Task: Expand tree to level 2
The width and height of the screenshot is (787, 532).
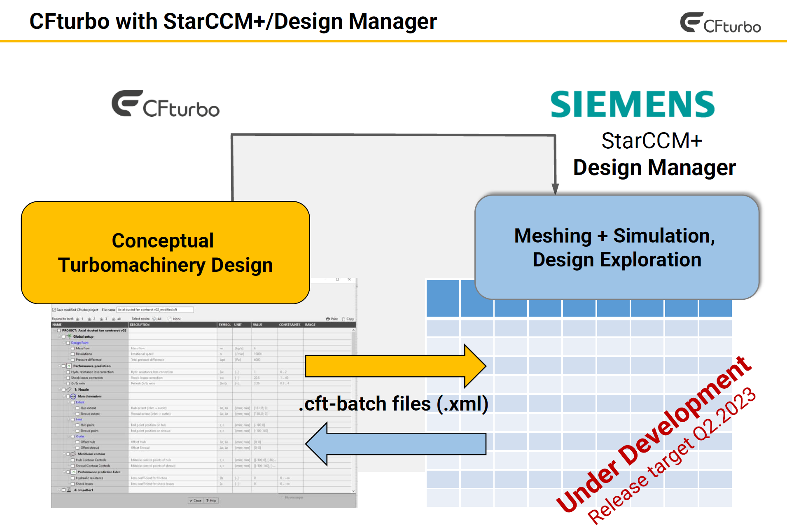Action: point(91,319)
